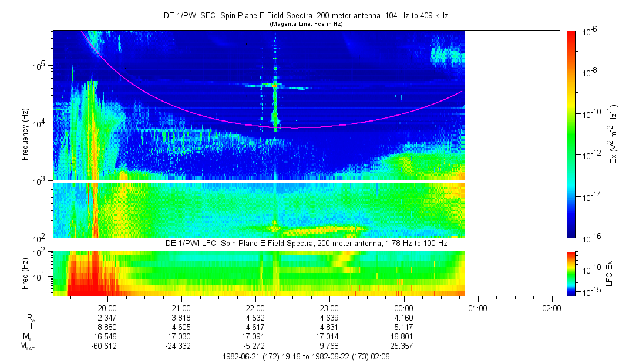Screen dimensions: 636x364
Task: Click the DE 1/PWI-SFC plot title
Action: coord(305,16)
